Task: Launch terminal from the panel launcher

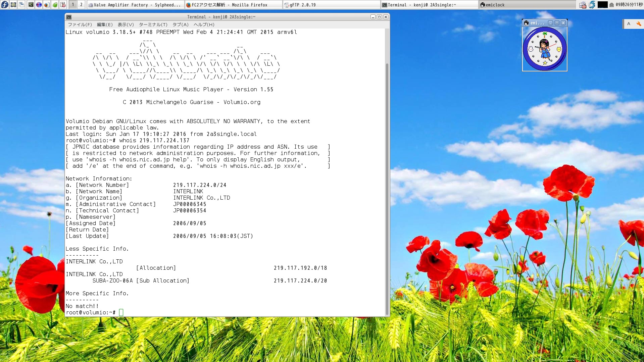Action: (x=31, y=5)
